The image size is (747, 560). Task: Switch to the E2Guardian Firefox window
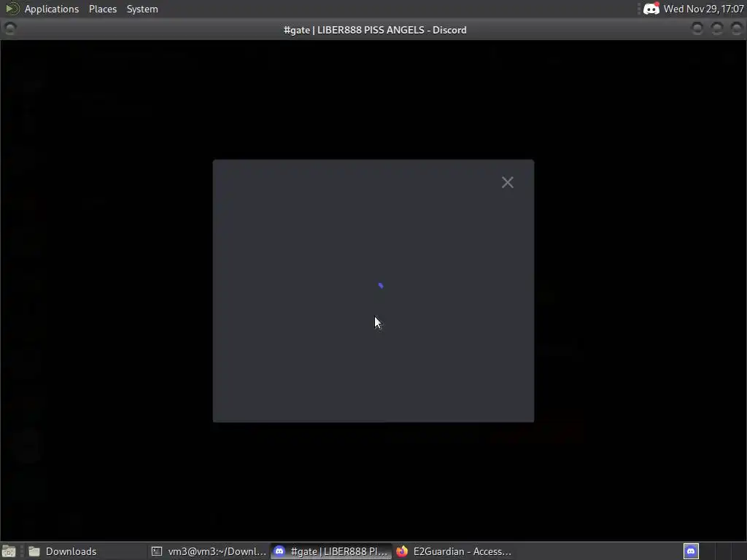tap(454, 551)
